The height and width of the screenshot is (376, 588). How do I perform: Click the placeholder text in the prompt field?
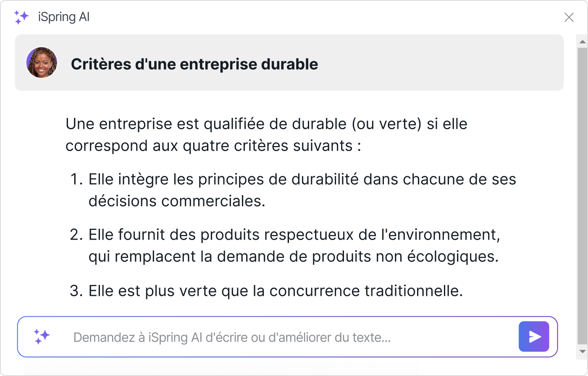[231, 337]
